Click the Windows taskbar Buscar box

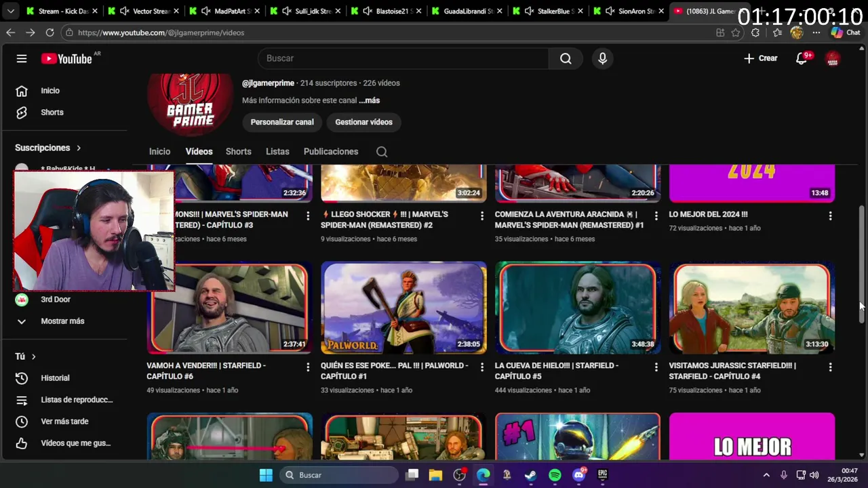tap(338, 475)
